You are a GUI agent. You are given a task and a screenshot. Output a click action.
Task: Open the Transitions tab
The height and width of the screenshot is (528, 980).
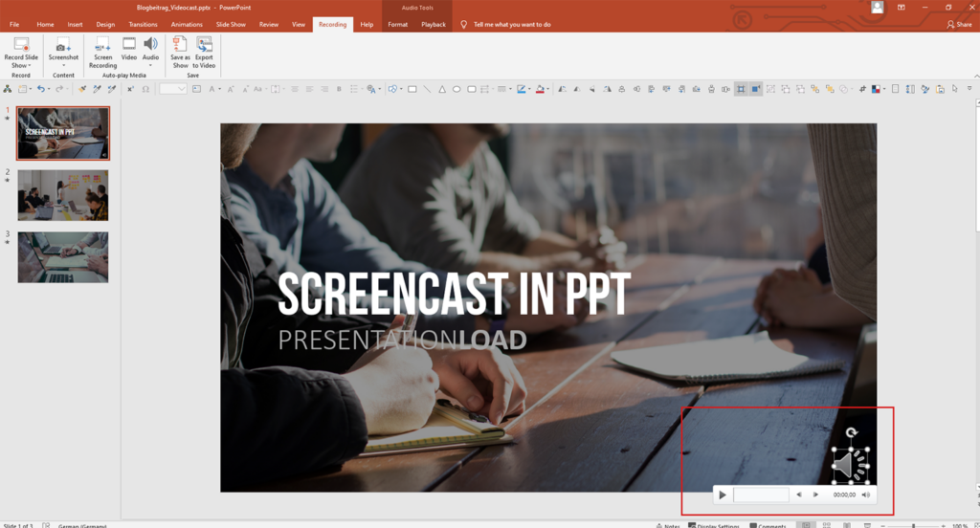point(143,24)
